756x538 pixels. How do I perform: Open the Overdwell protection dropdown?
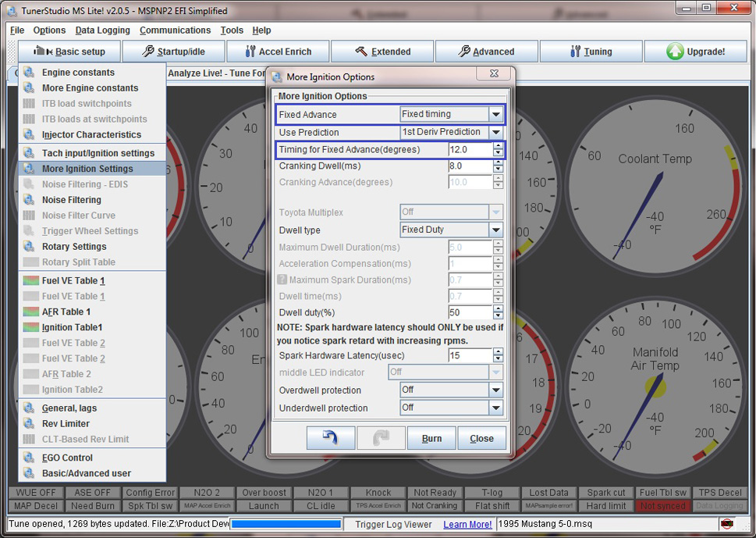(x=495, y=390)
